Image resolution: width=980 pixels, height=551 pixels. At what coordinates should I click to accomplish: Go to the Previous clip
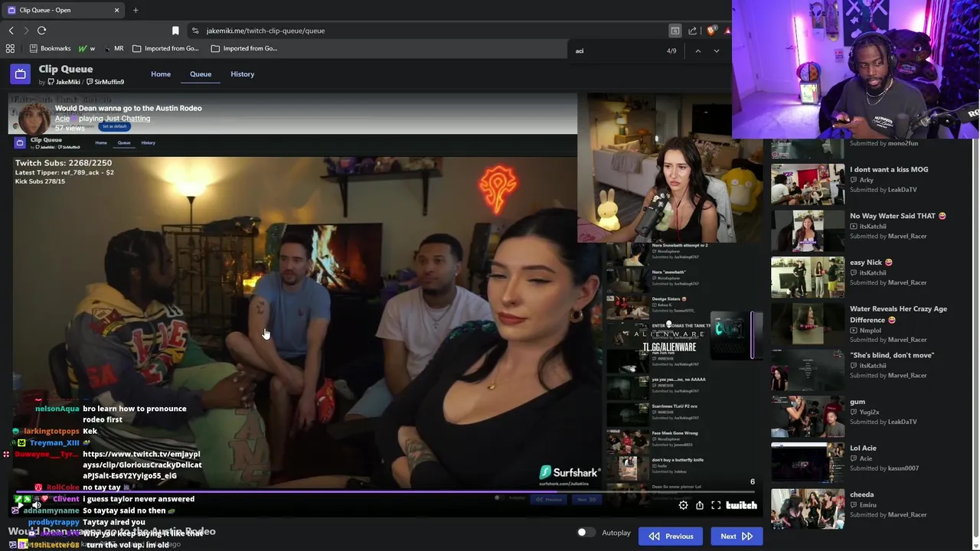(671, 536)
